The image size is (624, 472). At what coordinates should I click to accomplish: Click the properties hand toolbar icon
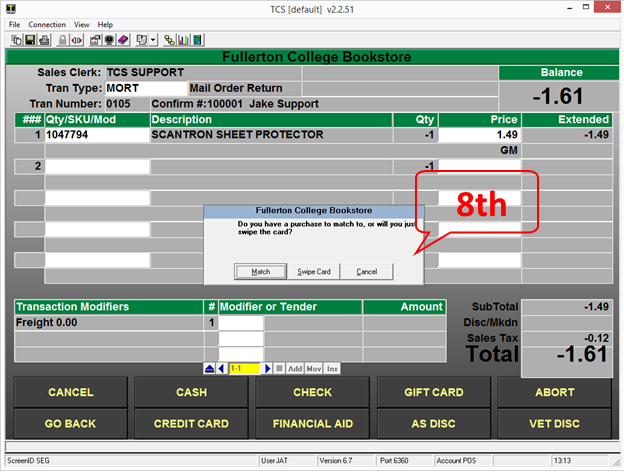coord(95,40)
